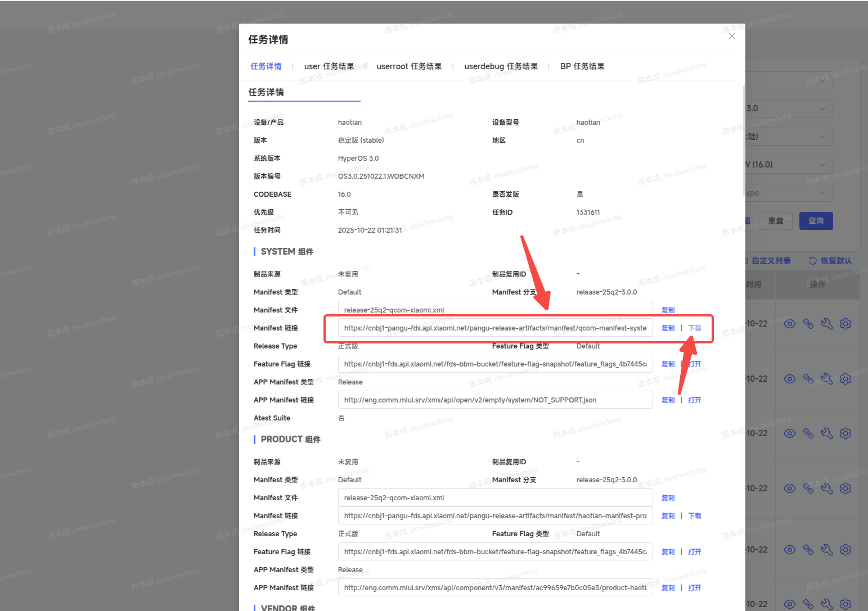Image resolution: width=868 pixels, height=611 pixels.
Task: Copy the SYSTEM Manifest 文件 name with 复制
Action: tap(668, 310)
